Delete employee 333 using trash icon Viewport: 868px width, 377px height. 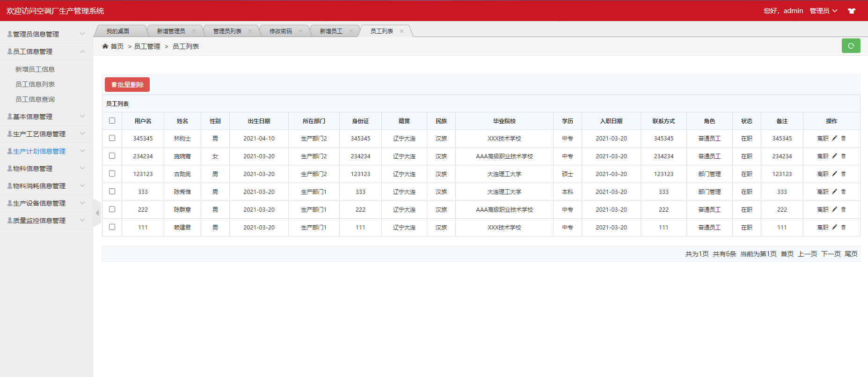(x=844, y=192)
